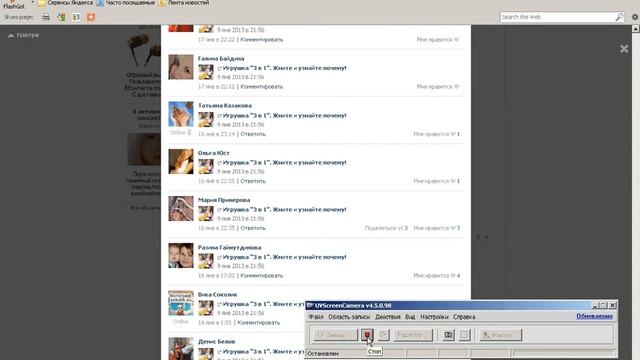This screenshot has height=360, width=640.
Task: Open repost title in Ольга Юст's post
Action: point(284,162)
